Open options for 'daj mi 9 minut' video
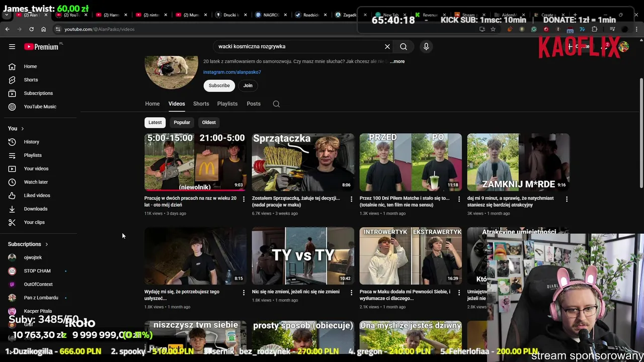 (x=567, y=199)
